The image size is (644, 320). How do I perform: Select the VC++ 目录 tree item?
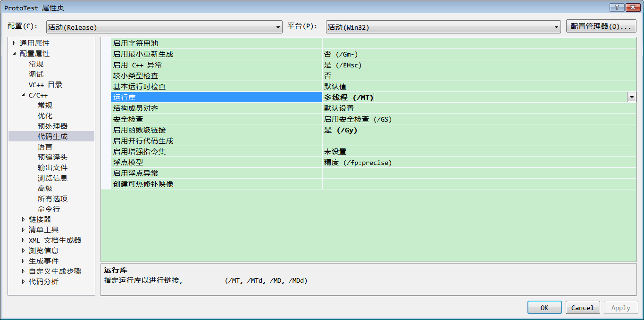click(x=45, y=85)
